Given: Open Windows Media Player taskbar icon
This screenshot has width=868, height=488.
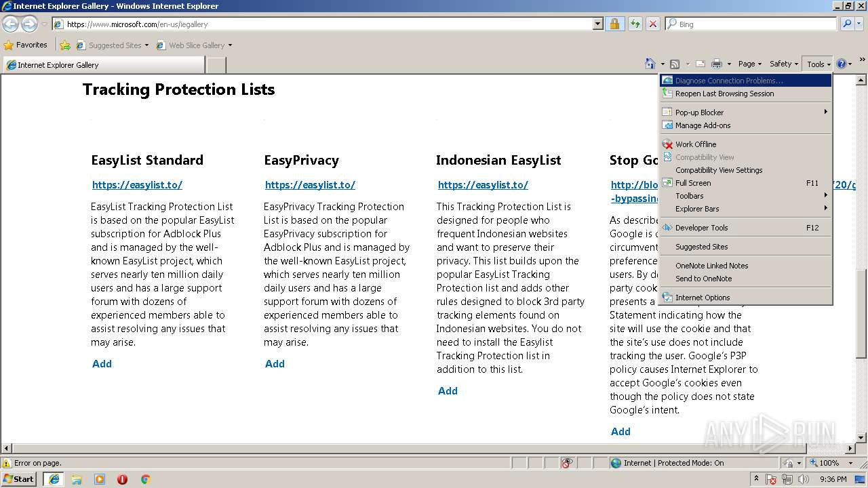Looking at the screenshot, I should tap(100, 479).
